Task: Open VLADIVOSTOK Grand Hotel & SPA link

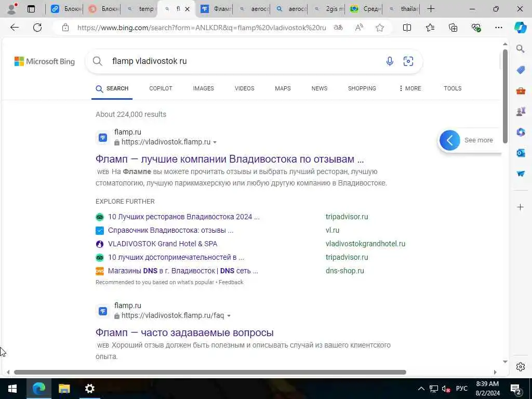Action: click(163, 244)
